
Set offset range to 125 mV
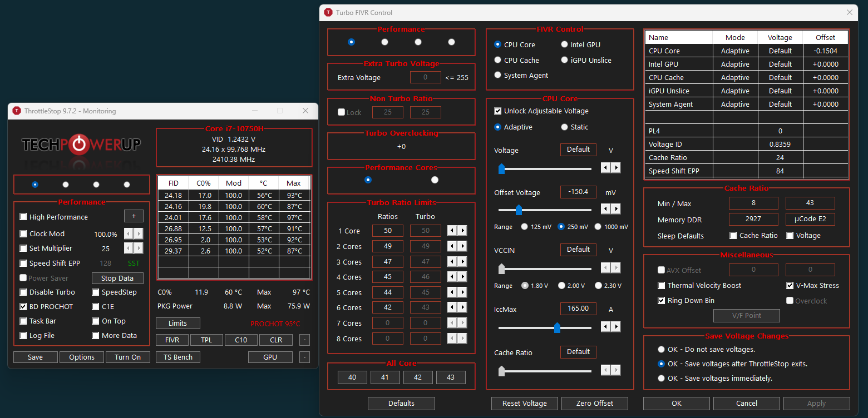tap(524, 227)
